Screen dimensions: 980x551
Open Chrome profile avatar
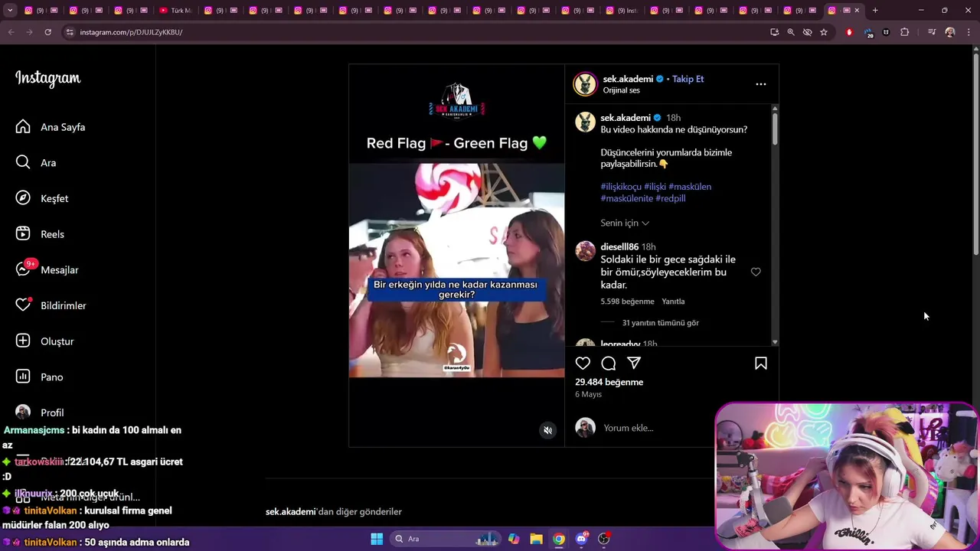[950, 32]
